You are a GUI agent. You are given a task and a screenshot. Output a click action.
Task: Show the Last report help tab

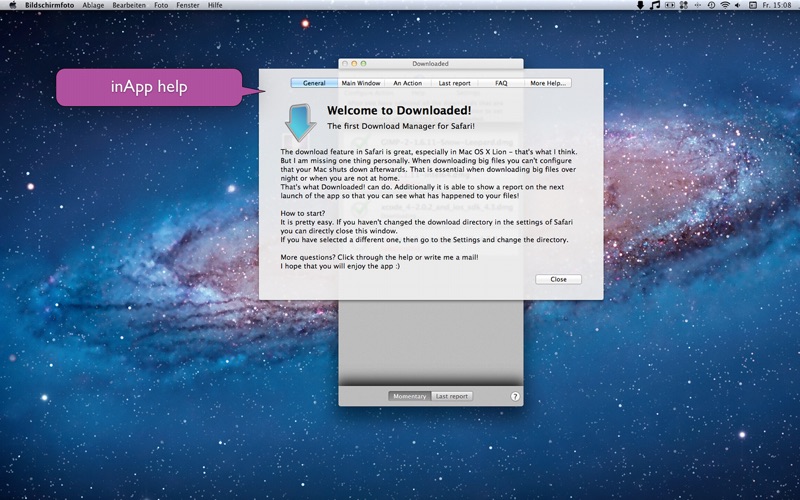pyautogui.click(x=454, y=83)
